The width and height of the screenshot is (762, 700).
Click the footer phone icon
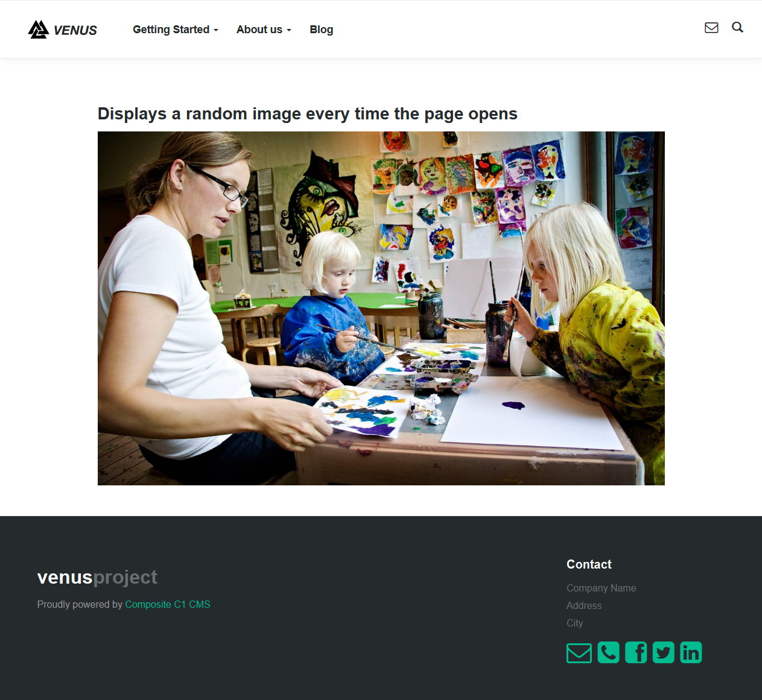[x=608, y=652]
